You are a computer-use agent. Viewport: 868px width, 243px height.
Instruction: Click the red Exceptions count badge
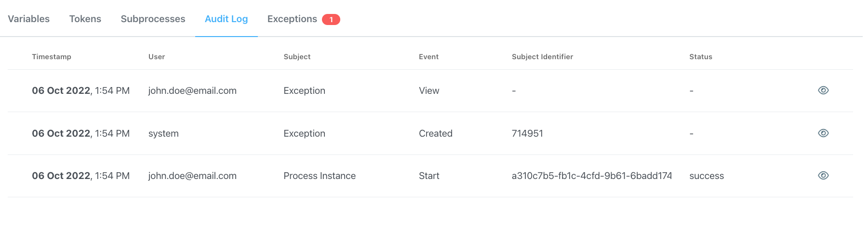click(331, 19)
